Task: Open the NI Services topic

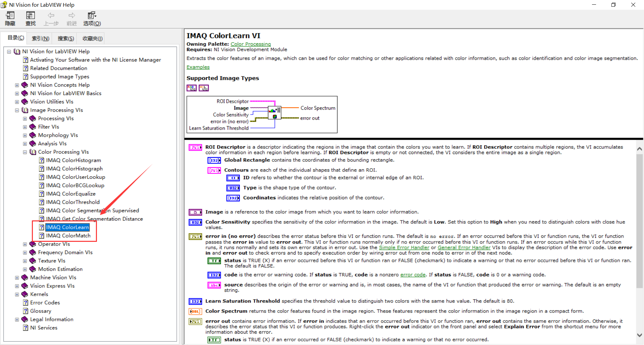Action: click(x=44, y=328)
